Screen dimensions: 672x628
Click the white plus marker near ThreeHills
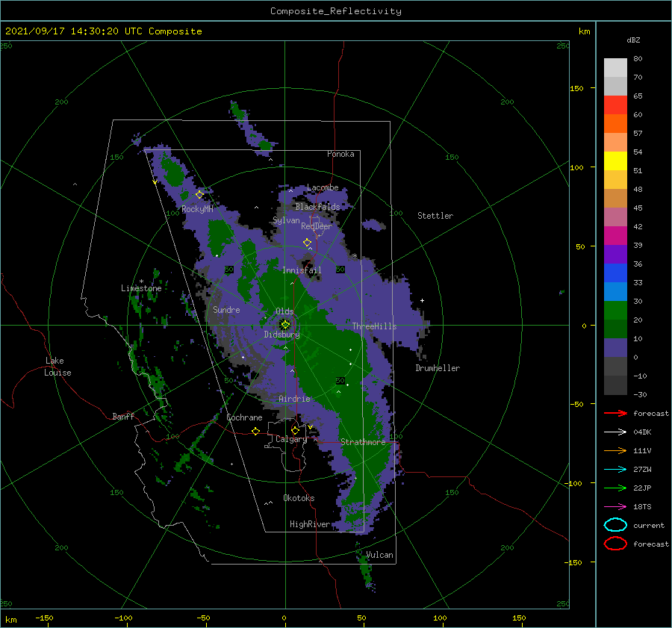tap(422, 300)
